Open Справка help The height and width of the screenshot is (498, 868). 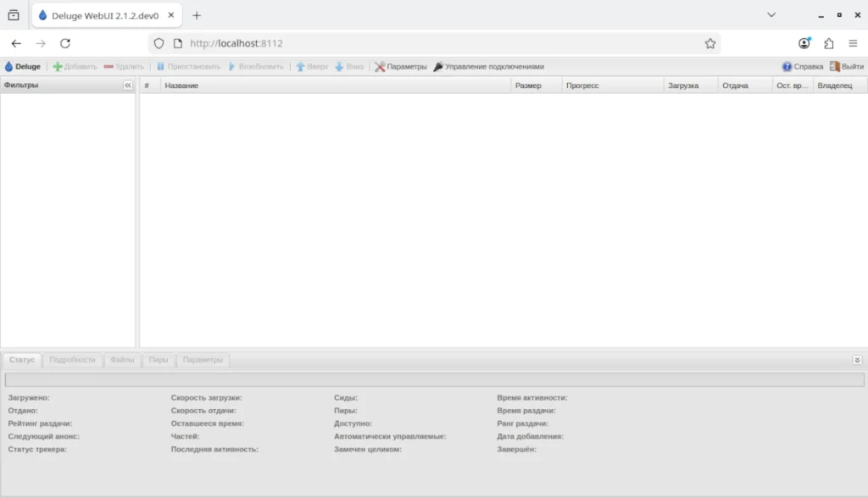click(x=802, y=66)
